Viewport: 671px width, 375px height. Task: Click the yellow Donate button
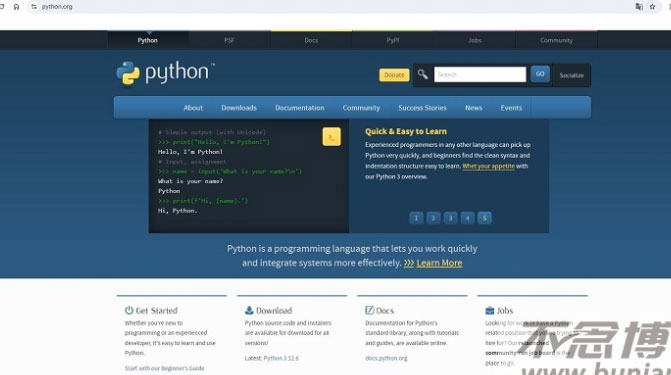(394, 75)
